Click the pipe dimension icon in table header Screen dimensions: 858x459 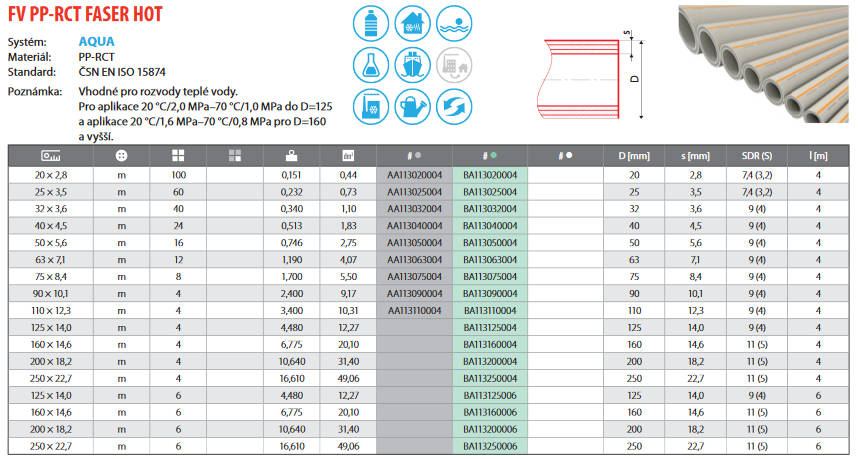(50, 156)
